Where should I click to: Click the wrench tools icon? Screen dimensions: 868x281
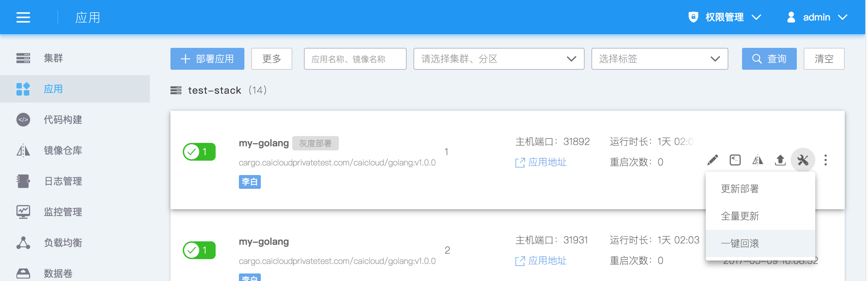(803, 160)
